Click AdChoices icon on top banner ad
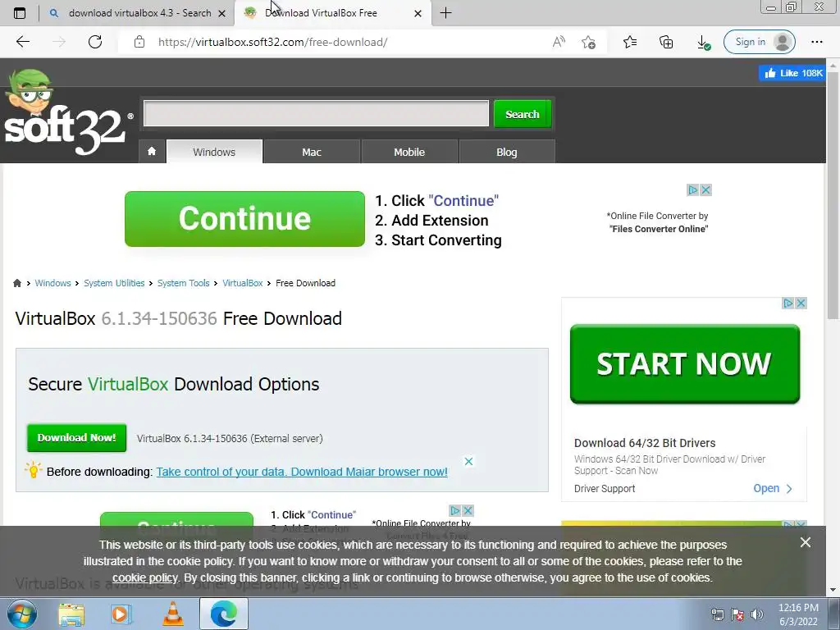Image resolution: width=840 pixels, height=630 pixels. coord(693,189)
